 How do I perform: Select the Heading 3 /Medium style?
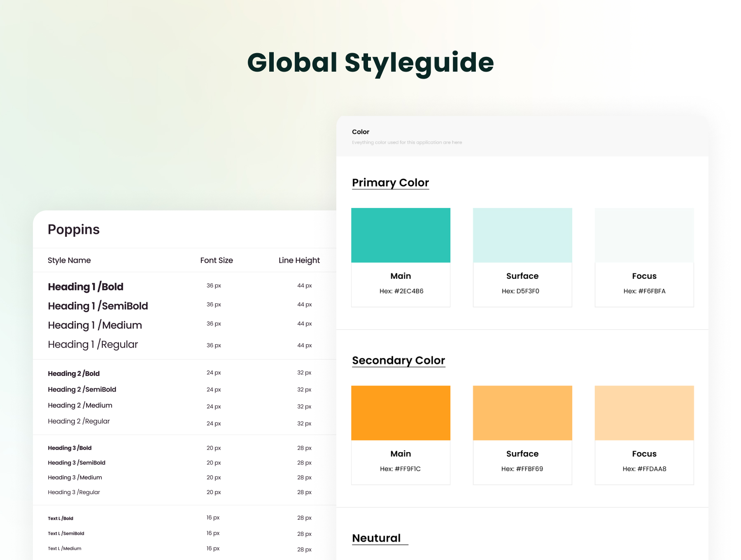(x=75, y=477)
